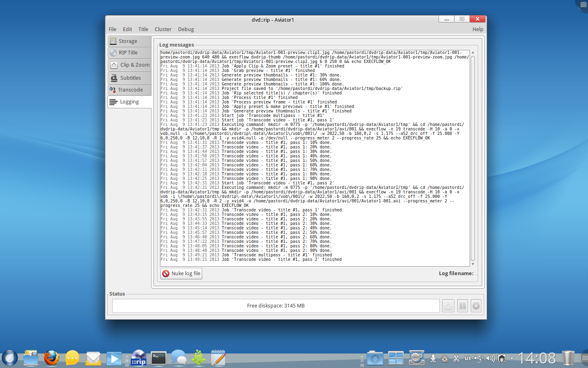Viewport: 588px width, 368px height.
Task: Open the file manager from the panel
Action: coord(31,358)
